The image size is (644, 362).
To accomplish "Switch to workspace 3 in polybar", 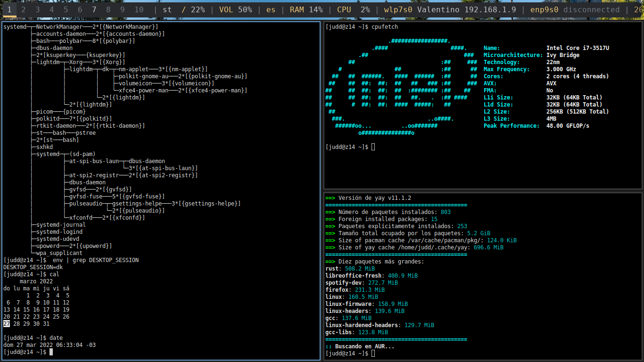I will point(38,9).
